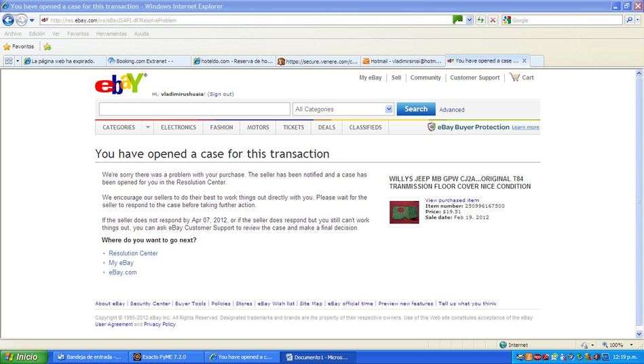Screen dimensions: 644x364
Task: Go to Resolution Center link
Action: pyautogui.click(x=133, y=253)
